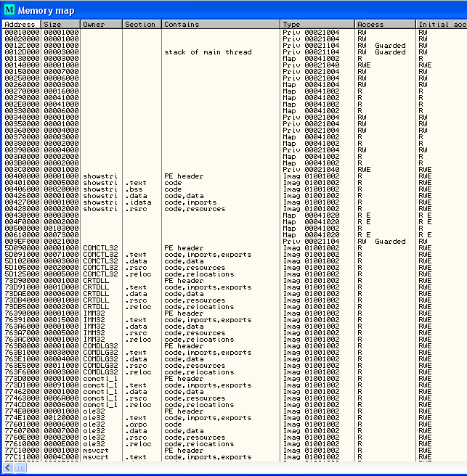This screenshot has height=476, width=467.
Task: Sort by the Address column header
Action: [x=20, y=24]
